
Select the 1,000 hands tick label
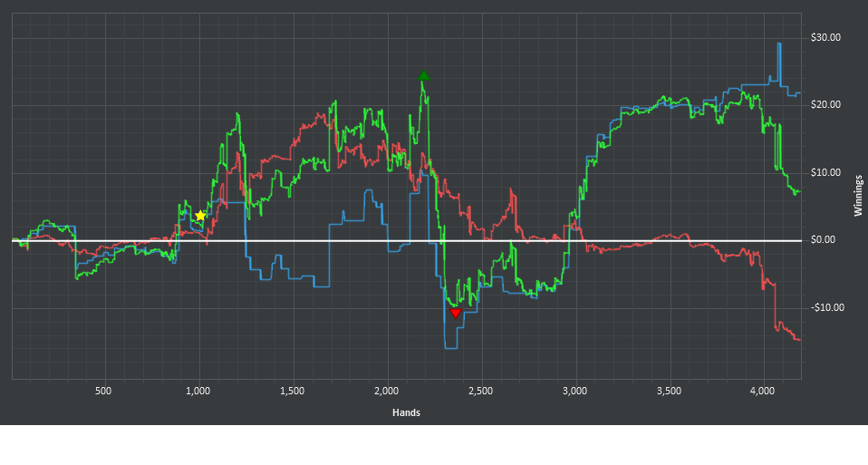(198, 391)
